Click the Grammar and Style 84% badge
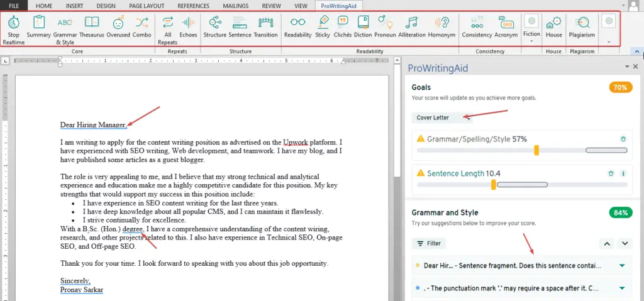This screenshot has width=644, height=301. click(x=621, y=213)
